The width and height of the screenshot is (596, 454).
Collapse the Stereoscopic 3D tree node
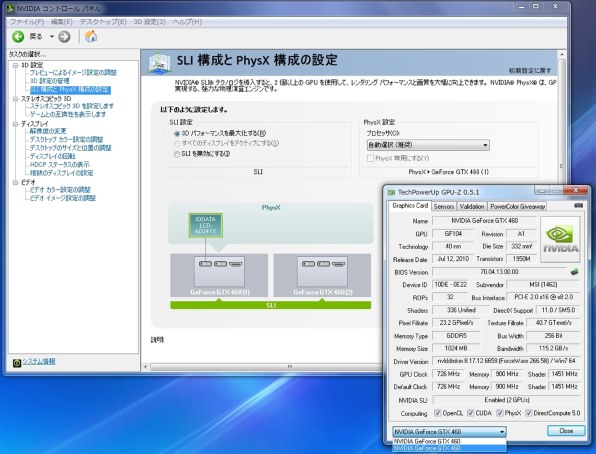pyautogui.click(x=16, y=99)
